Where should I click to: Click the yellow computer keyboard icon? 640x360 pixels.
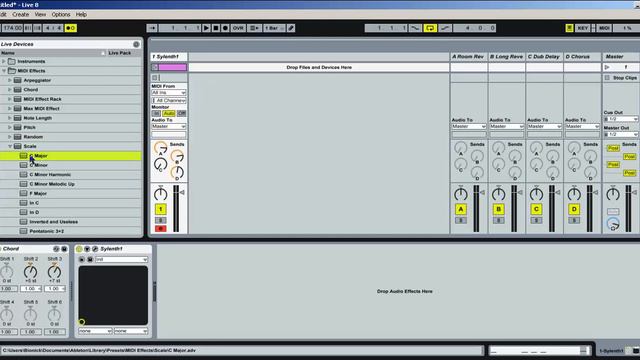[569, 28]
